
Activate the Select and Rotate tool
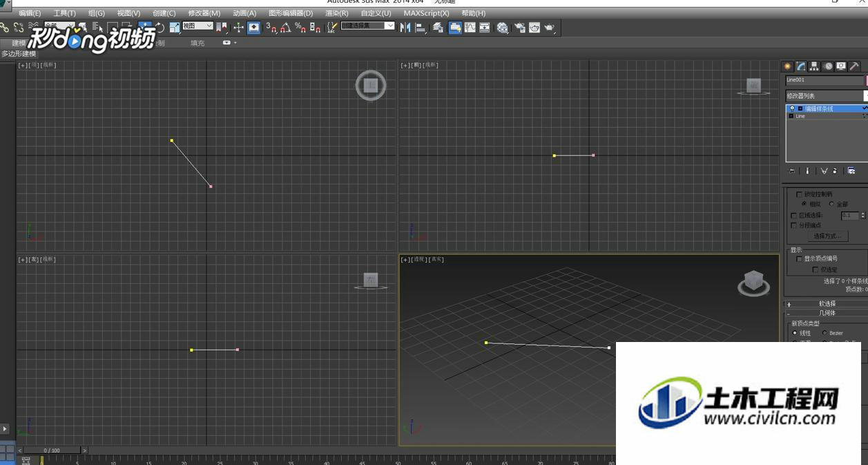click(160, 27)
